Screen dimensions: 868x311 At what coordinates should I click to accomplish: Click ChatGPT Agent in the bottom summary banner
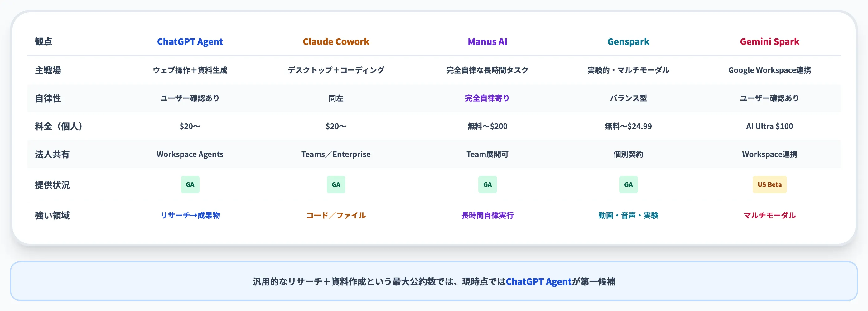point(539,281)
